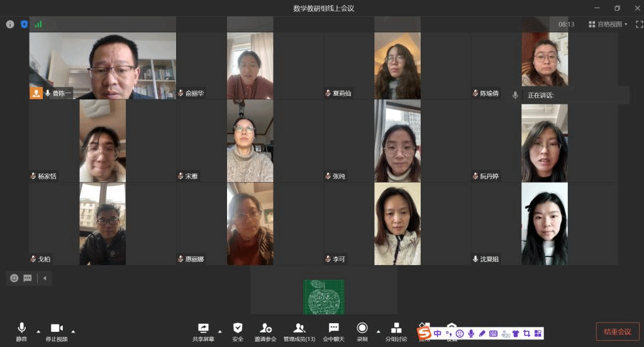
Task: Enter fullscreen mode icon at top right
Action: coord(639,25)
